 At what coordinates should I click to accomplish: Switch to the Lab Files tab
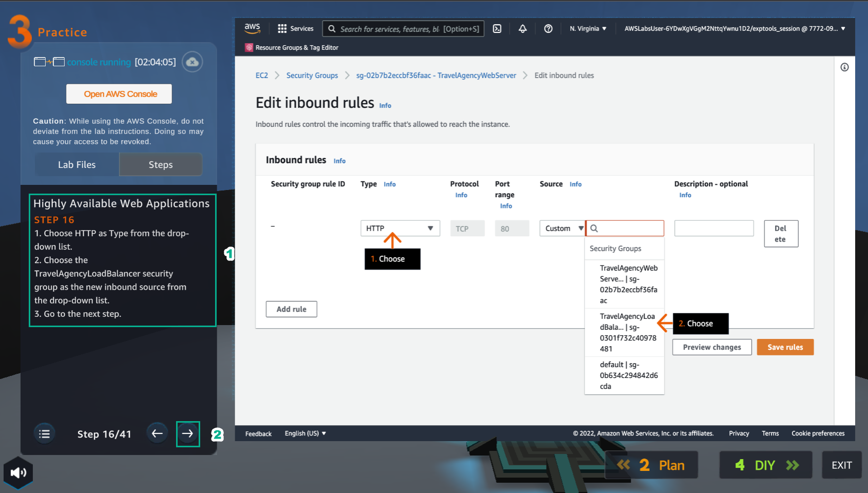pyautogui.click(x=77, y=165)
